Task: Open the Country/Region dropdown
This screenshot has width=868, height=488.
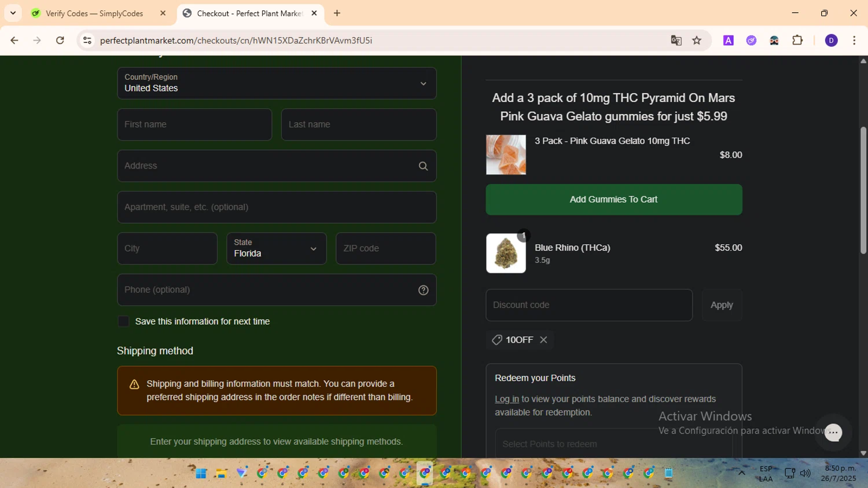Action: click(277, 83)
